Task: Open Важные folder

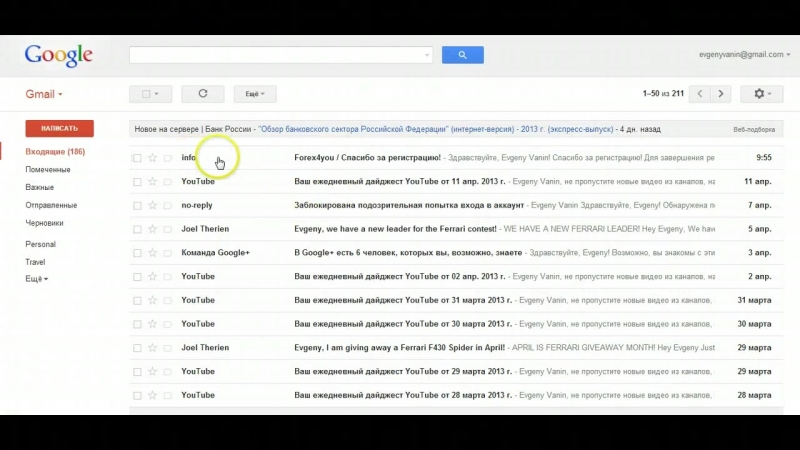Action: coord(40,187)
